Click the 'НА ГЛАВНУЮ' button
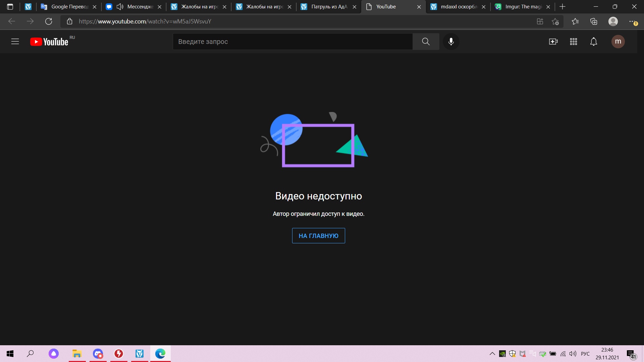Viewport: 644px width, 362px height. pyautogui.click(x=318, y=236)
